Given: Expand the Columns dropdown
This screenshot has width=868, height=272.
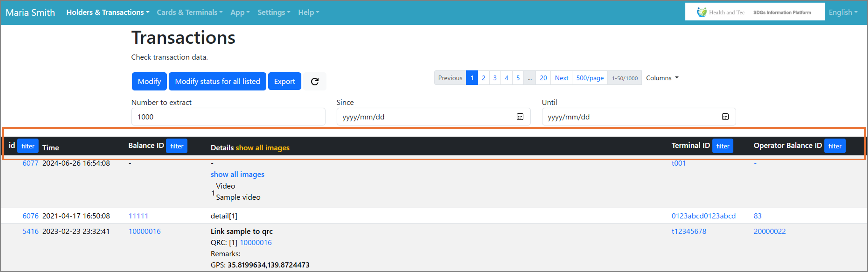Looking at the screenshot, I should 662,78.
